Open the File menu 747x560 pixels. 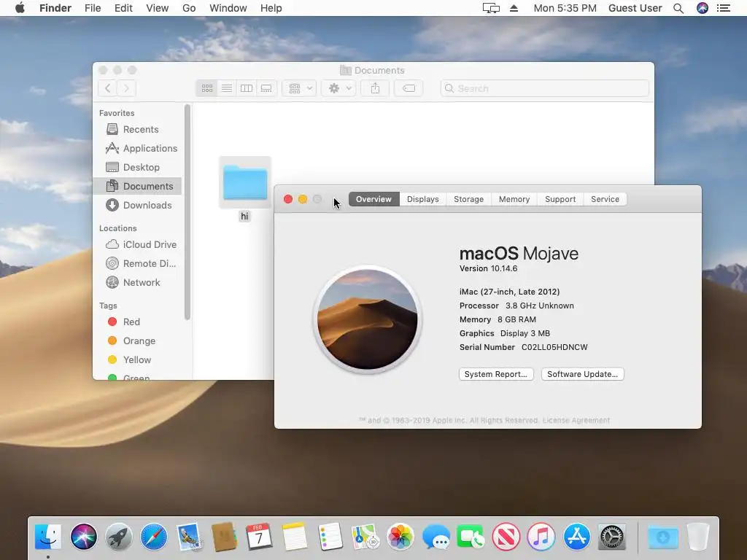coord(93,8)
